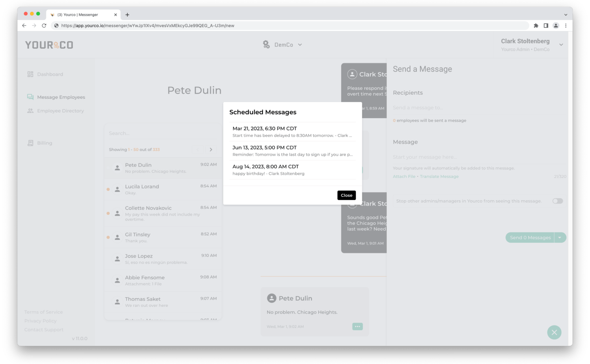Close the message composer with the green X

pyautogui.click(x=554, y=332)
